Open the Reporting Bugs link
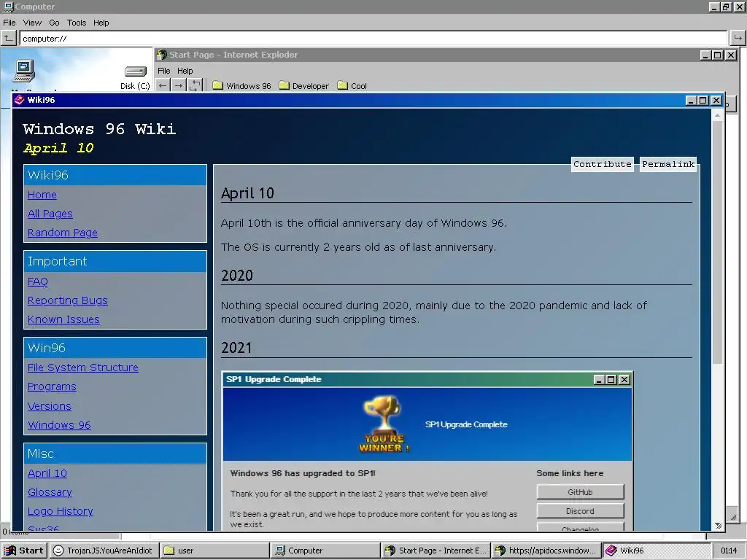747x560 pixels. pyautogui.click(x=68, y=300)
